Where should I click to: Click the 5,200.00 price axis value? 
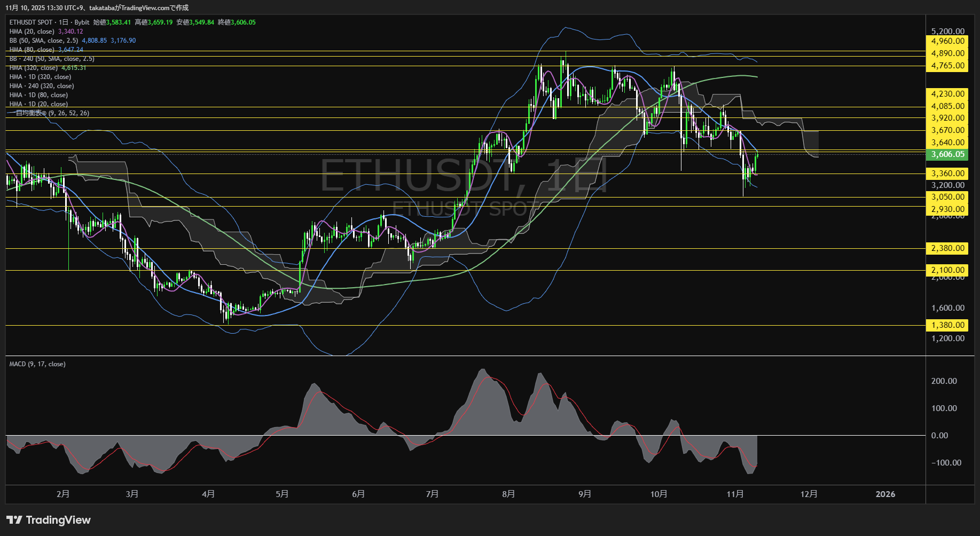pos(948,31)
